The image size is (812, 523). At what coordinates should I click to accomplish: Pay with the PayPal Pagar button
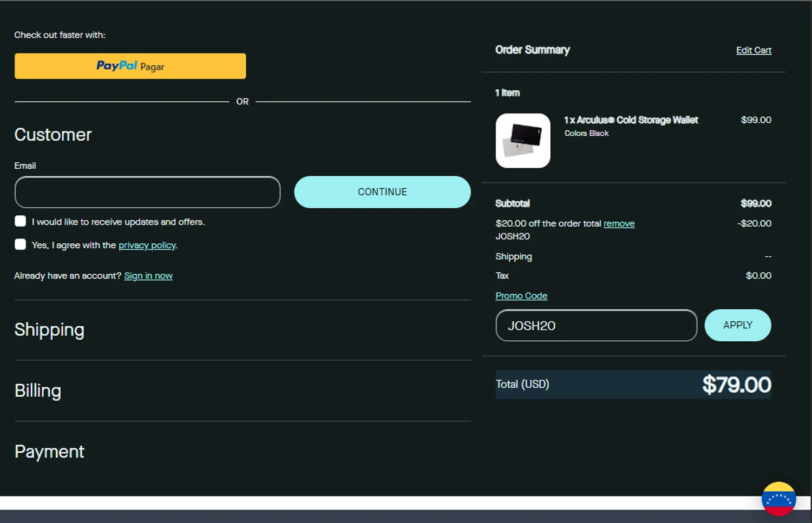(130, 66)
